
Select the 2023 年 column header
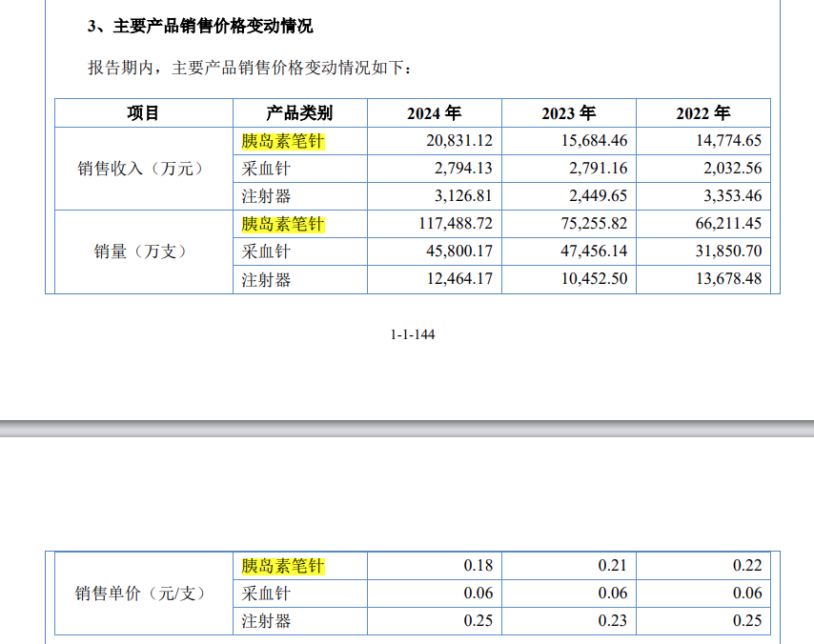point(568,113)
